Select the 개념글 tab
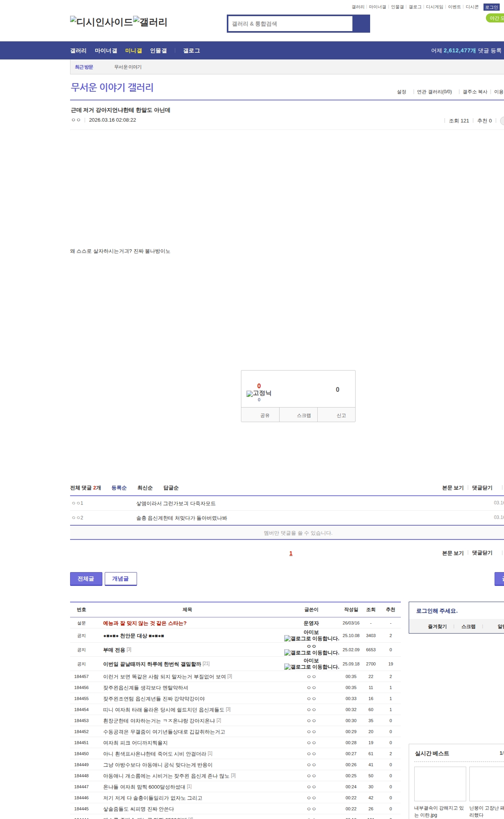The image size is (504, 819). [120, 579]
